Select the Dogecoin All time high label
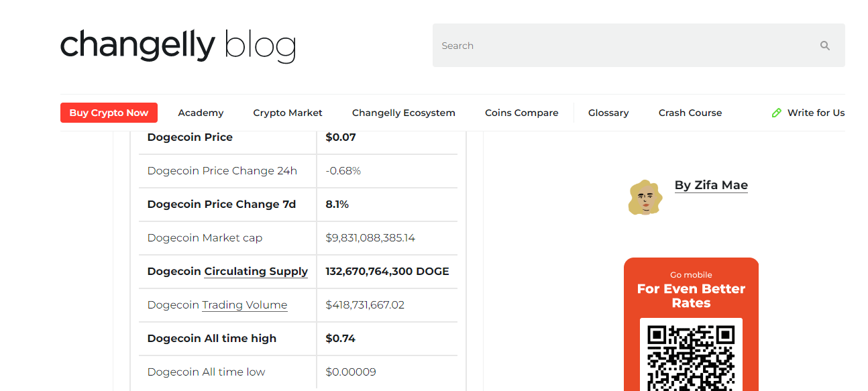868x391 pixels. (212, 339)
